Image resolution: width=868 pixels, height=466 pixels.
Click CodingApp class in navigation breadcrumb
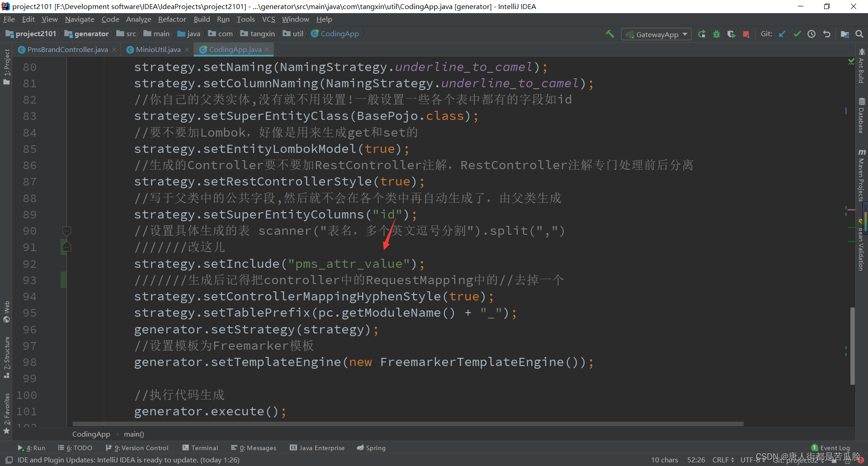pos(335,33)
